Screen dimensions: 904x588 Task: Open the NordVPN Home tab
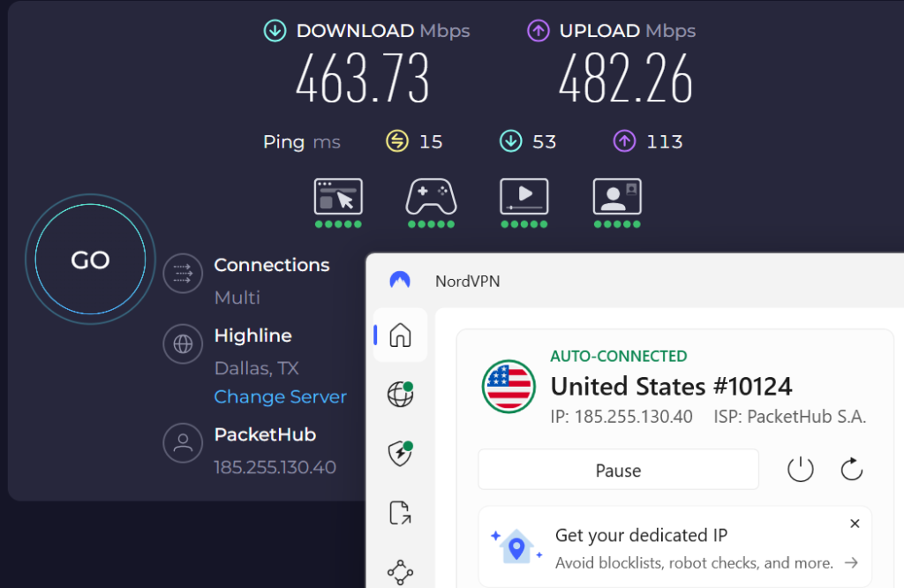point(400,335)
